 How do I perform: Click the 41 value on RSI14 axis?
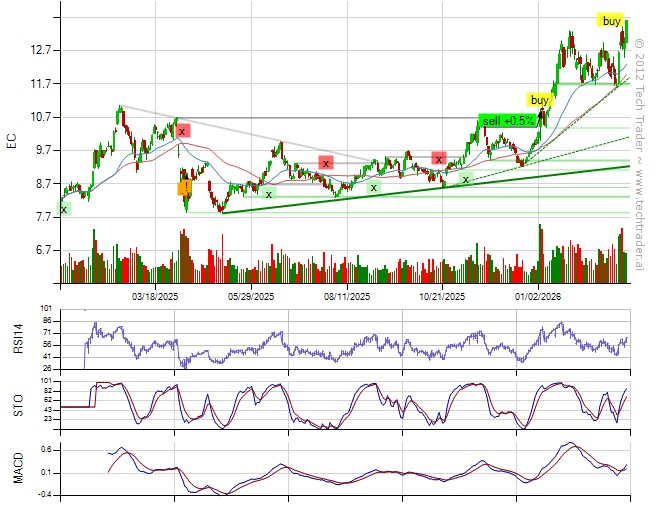coord(46,357)
